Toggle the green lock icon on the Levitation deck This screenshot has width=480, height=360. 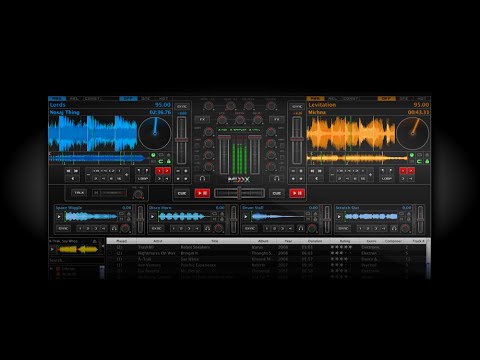click(427, 161)
